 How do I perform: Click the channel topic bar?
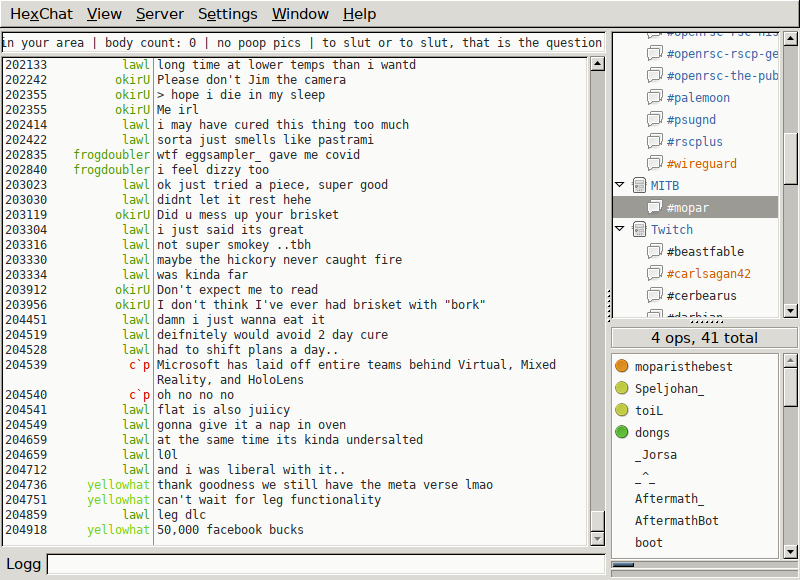click(x=303, y=42)
